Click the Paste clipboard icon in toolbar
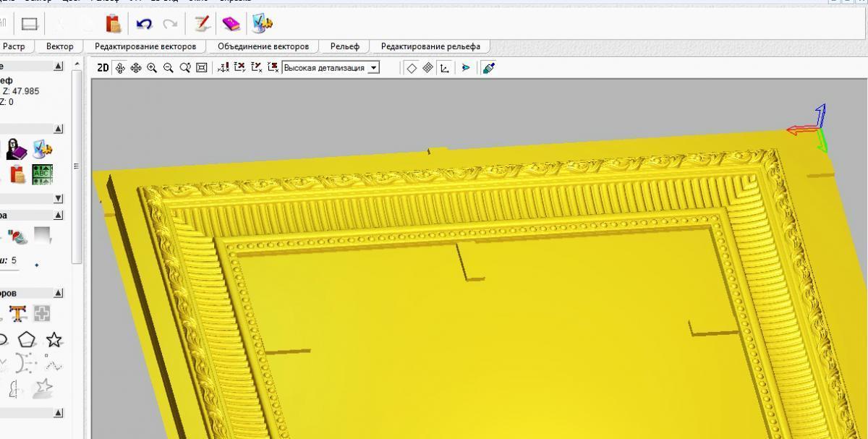The width and height of the screenshot is (868, 439). [113, 24]
